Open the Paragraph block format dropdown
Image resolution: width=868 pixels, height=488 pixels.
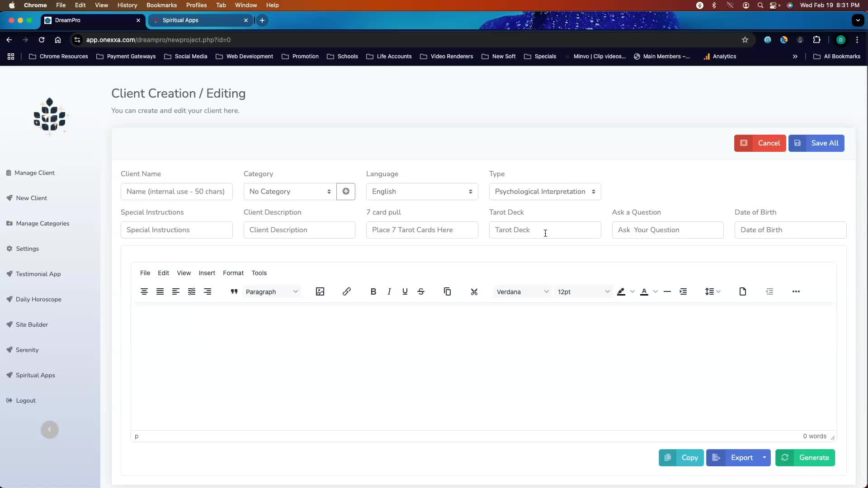click(272, 292)
